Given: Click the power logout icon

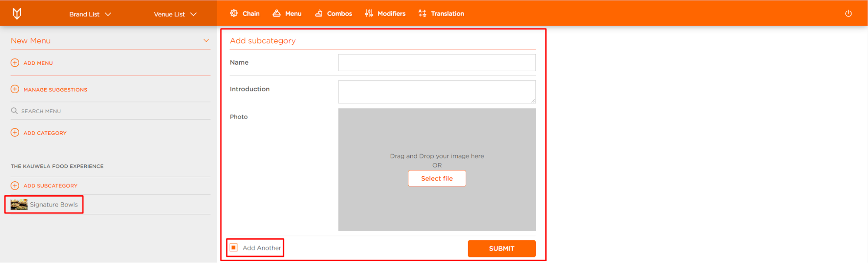Looking at the screenshot, I should pos(848,13).
